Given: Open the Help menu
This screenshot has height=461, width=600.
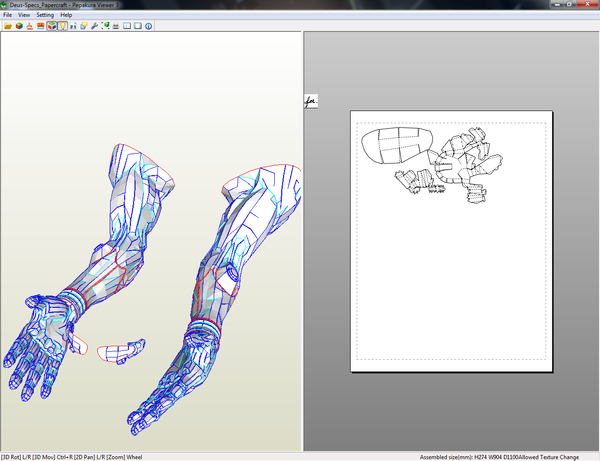Looking at the screenshot, I should point(66,15).
